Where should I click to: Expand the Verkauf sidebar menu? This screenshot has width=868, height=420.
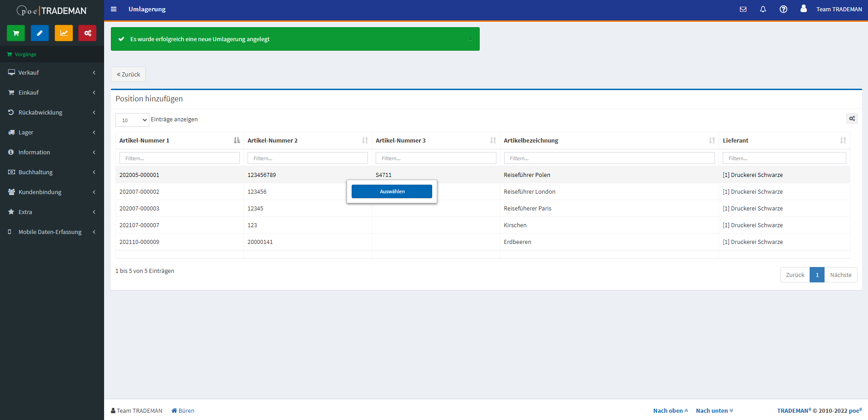[52, 72]
